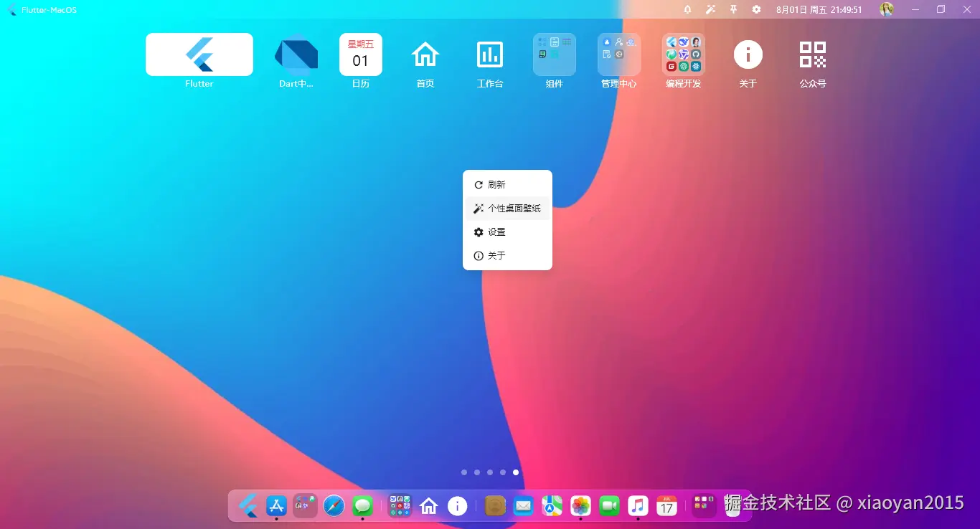Open the 工作台 workspace icon
980x529 pixels.
(490, 54)
